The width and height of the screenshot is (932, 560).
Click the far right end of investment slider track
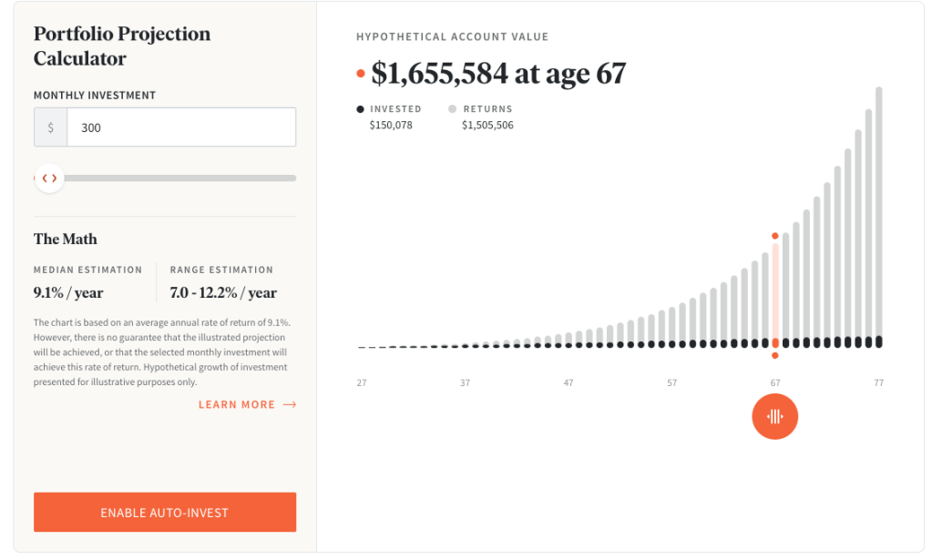point(292,178)
